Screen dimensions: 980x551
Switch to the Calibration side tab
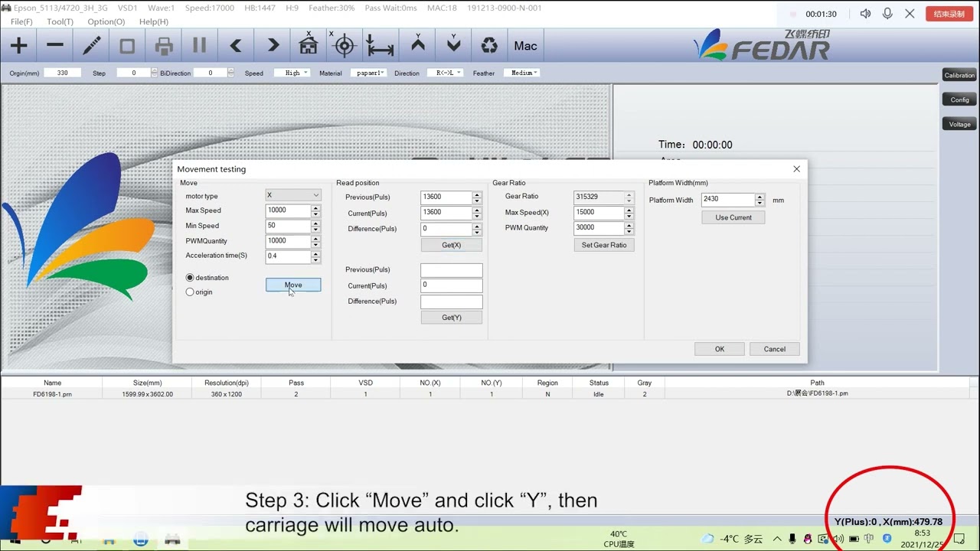click(x=959, y=75)
